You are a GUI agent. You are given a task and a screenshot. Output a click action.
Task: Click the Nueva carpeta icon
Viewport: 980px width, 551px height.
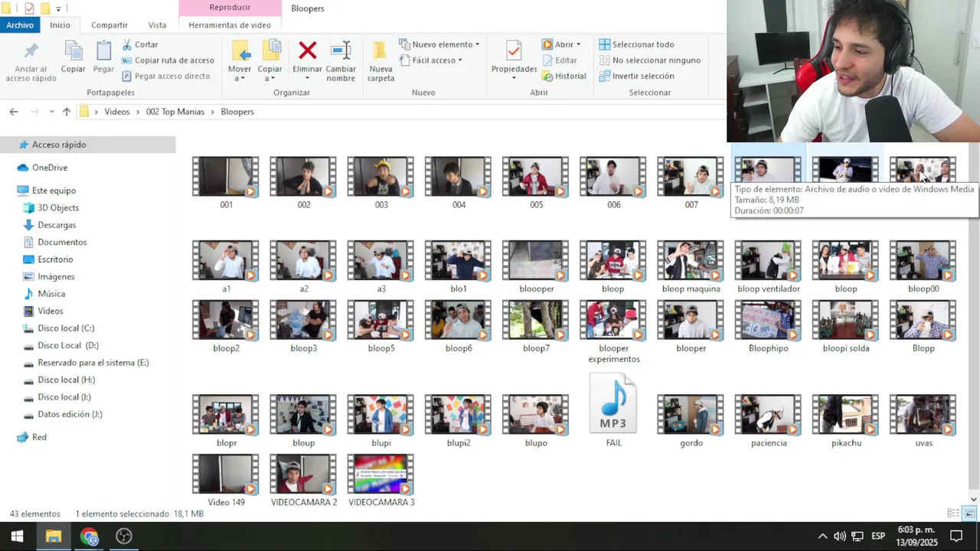coord(381,51)
